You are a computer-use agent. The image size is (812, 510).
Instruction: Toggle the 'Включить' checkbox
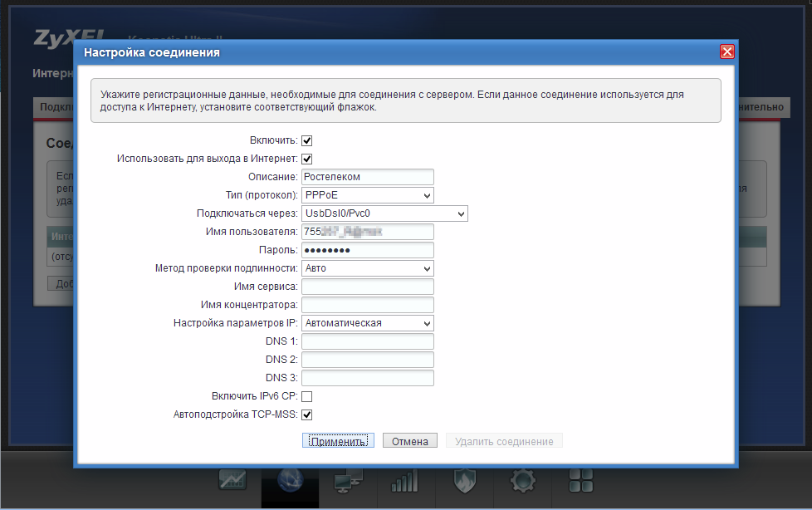pos(306,141)
